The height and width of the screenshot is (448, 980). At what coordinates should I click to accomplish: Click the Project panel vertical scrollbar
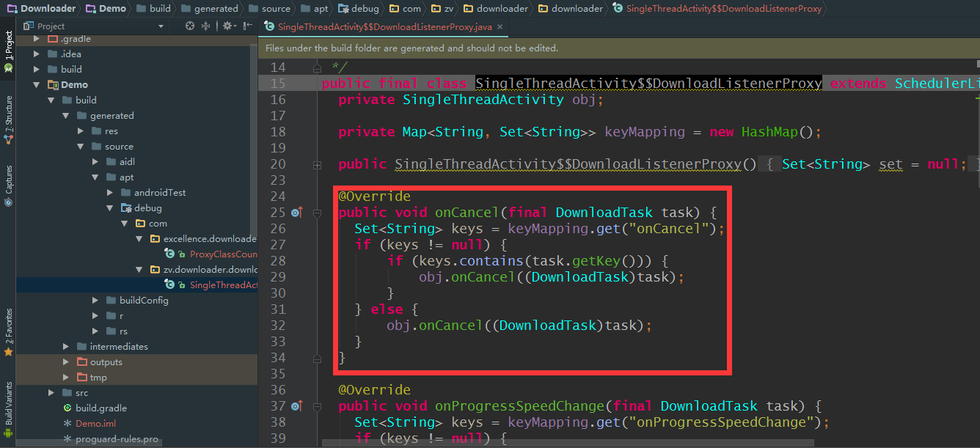tap(254, 139)
